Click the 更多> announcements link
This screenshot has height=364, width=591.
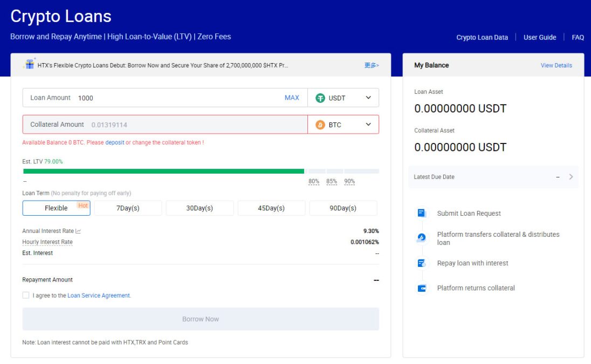(x=371, y=65)
